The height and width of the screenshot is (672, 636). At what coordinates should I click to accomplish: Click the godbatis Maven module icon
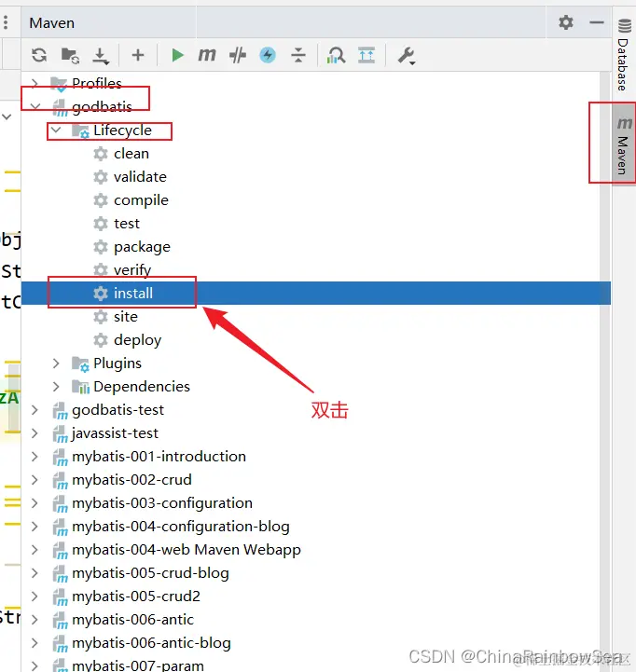point(60,107)
